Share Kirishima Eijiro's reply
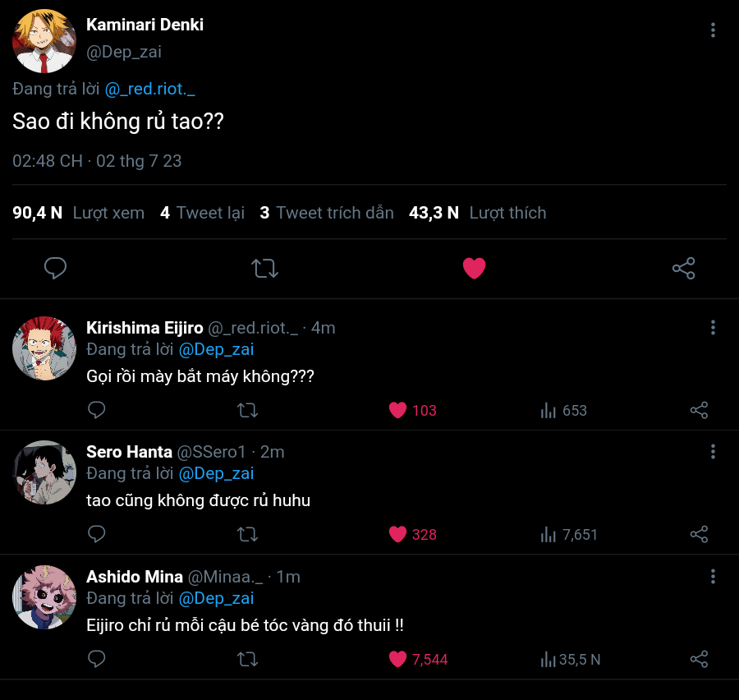Viewport: 739px width, 700px height. pos(699,410)
